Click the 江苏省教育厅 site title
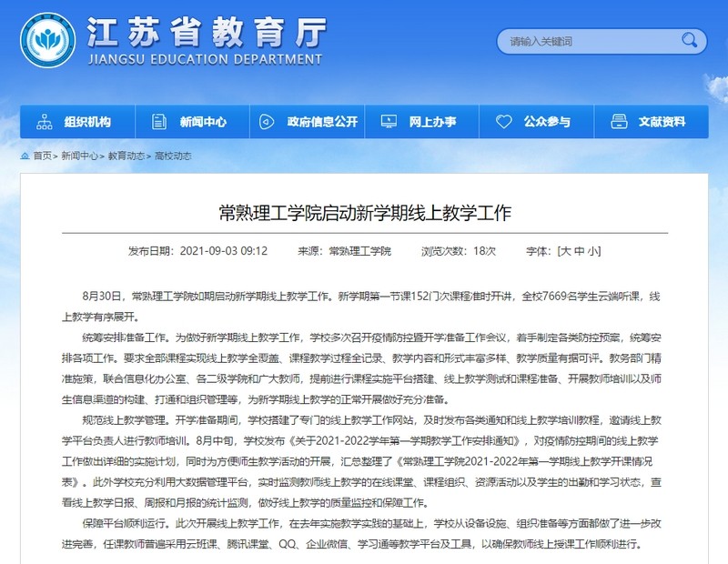This screenshot has width=728, height=564. (x=207, y=32)
